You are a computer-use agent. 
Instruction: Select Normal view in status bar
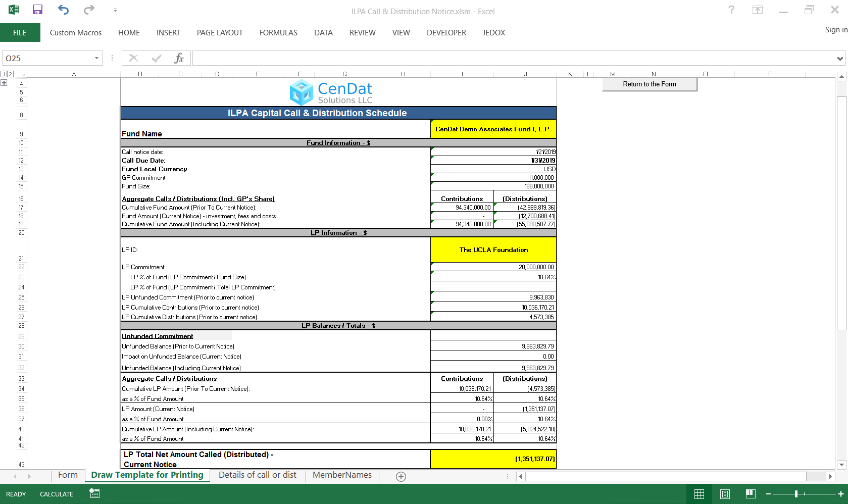coord(699,494)
